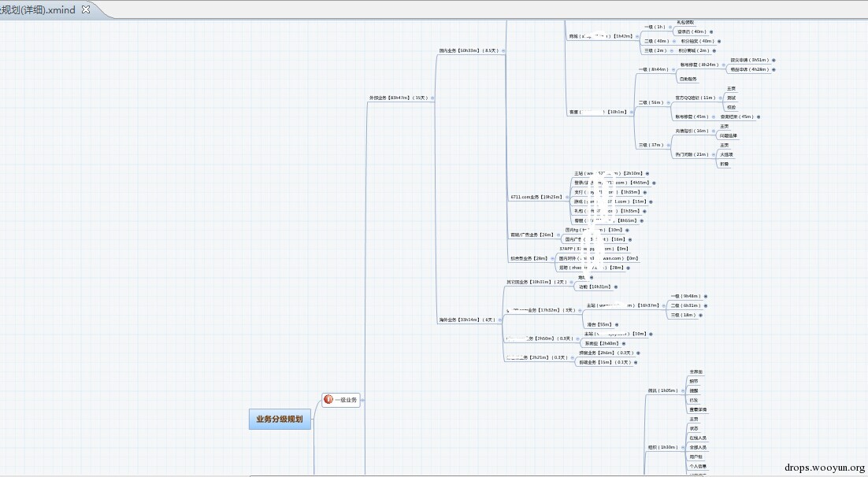Select the 规划(详细).xmind editor tab
The width and height of the screenshot is (868, 477).
pos(39,9)
